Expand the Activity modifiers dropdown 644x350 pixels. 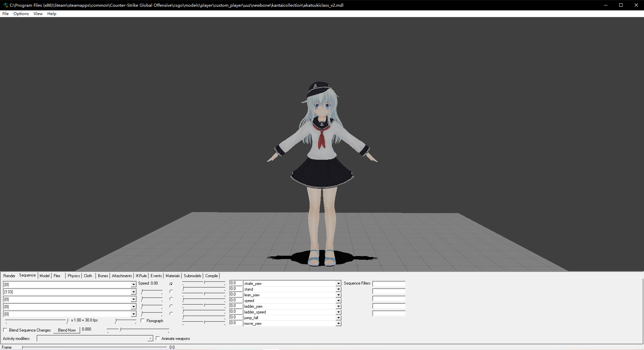(x=150, y=339)
